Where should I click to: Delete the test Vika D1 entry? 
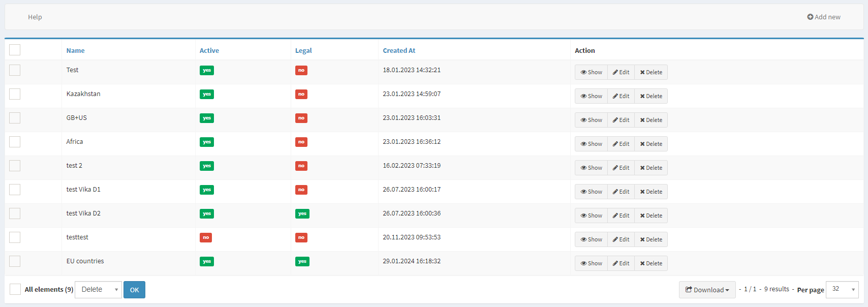tap(650, 192)
